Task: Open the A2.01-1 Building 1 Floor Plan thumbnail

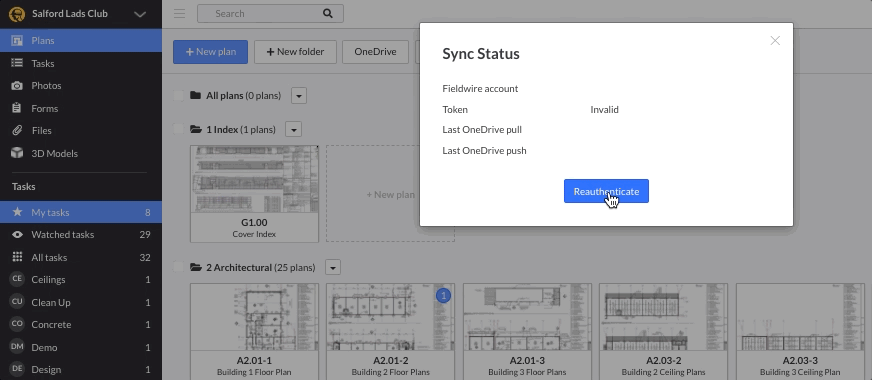Action: click(254, 332)
